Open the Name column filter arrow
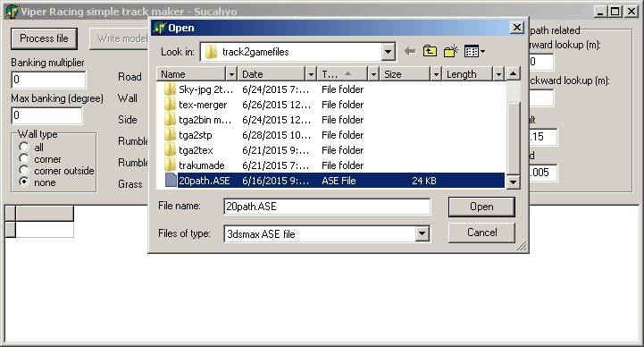Screen dimensions: 644x347 [x=231, y=74]
